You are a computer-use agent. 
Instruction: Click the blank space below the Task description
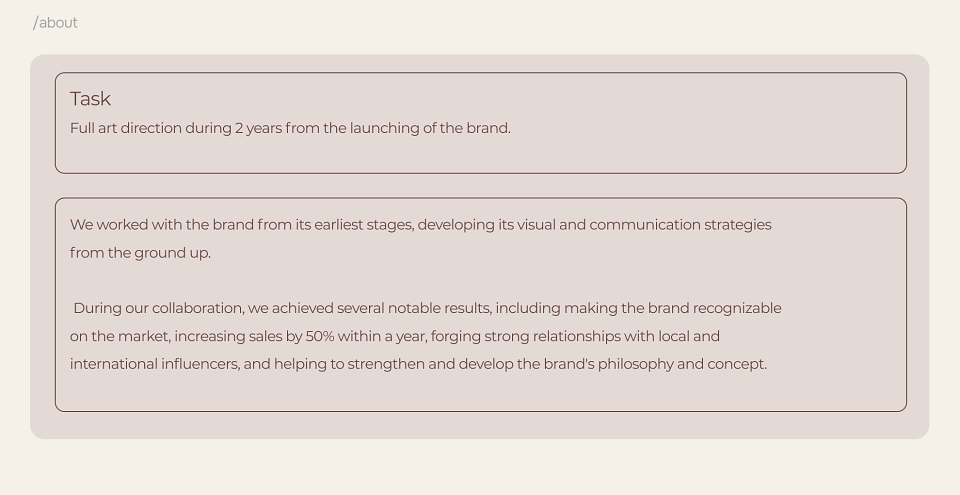pyautogui.click(x=481, y=156)
